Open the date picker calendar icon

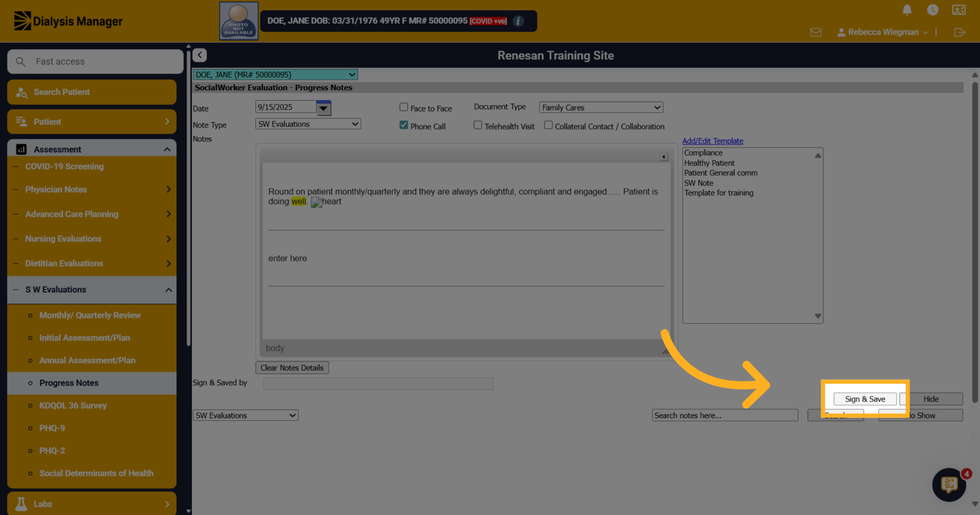[323, 108]
